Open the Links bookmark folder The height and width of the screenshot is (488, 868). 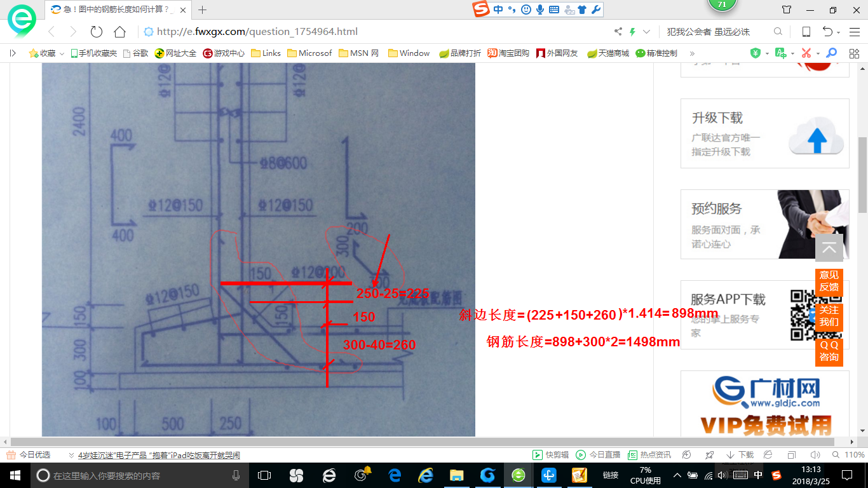click(266, 53)
